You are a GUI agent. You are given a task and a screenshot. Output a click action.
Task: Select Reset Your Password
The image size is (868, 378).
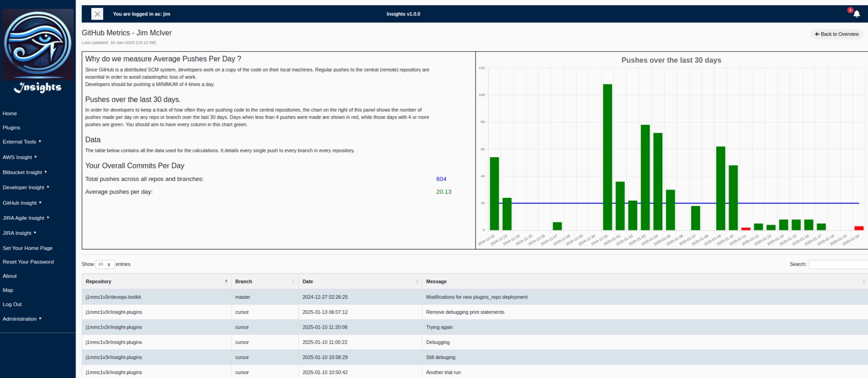pyautogui.click(x=28, y=262)
